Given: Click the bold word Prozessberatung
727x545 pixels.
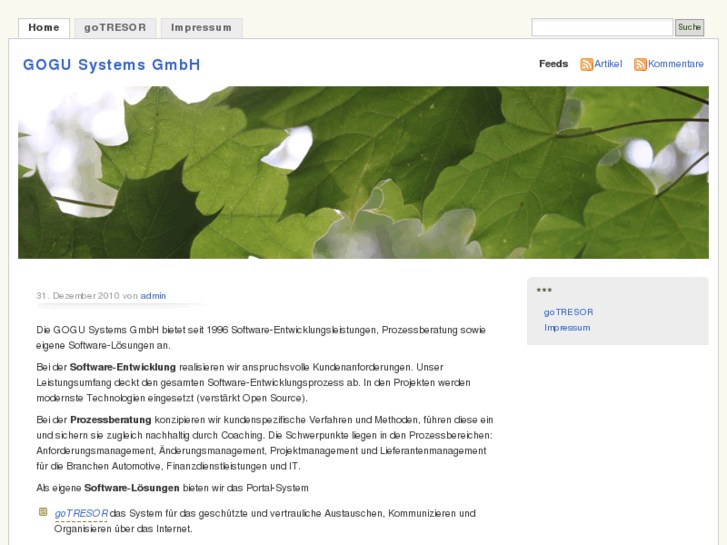Looking at the screenshot, I should tap(111, 420).
